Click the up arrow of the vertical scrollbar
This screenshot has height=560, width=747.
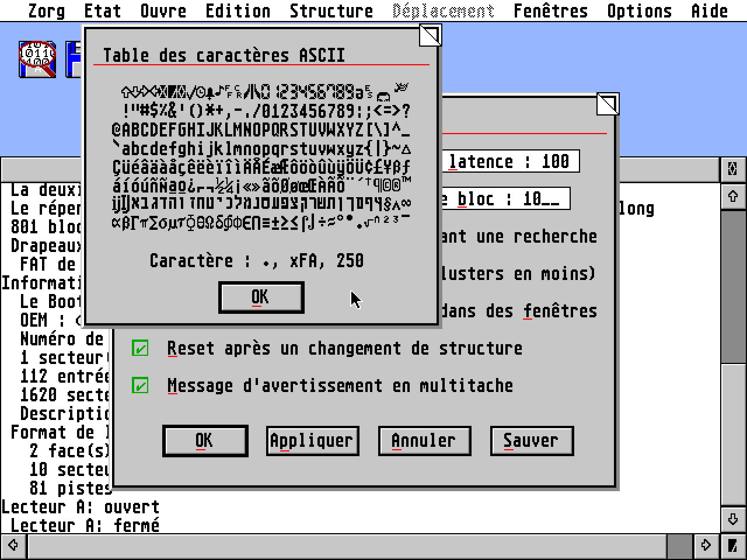[x=734, y=197]
